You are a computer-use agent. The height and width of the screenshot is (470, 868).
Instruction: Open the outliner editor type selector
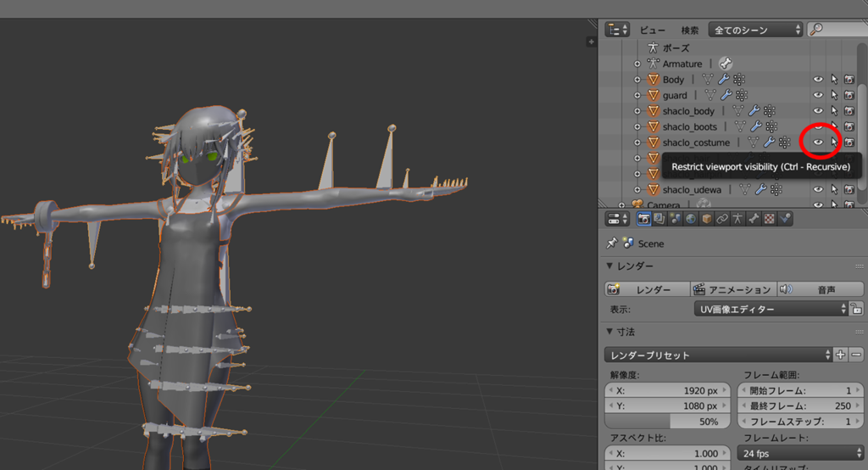point(617,30)
